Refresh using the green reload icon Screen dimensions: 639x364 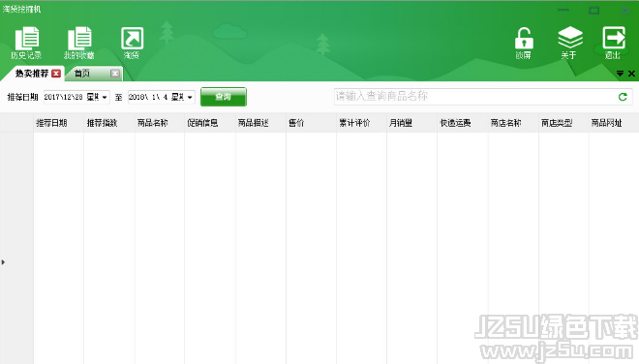pyautogui.click(x=623, y=97)
